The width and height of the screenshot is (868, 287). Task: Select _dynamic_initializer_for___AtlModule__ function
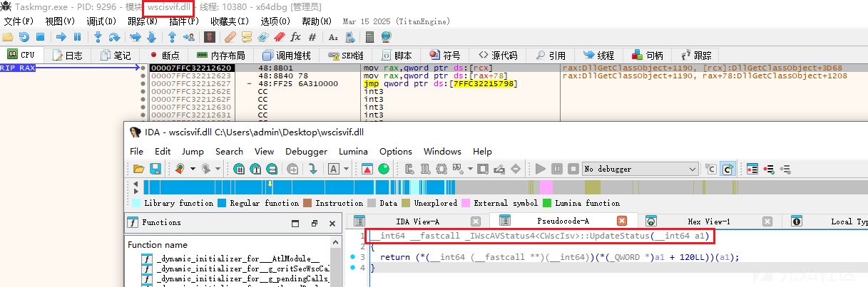(238, 258)
